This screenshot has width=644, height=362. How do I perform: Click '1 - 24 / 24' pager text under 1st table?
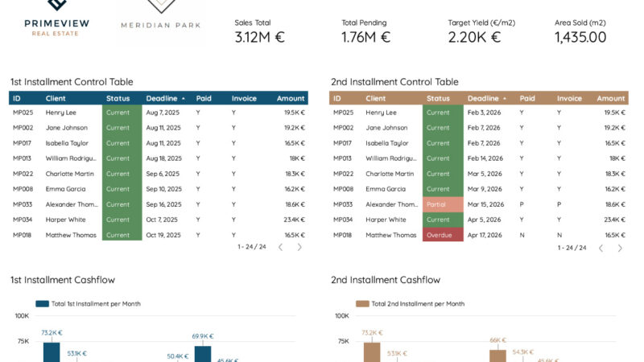coord(252,247)
